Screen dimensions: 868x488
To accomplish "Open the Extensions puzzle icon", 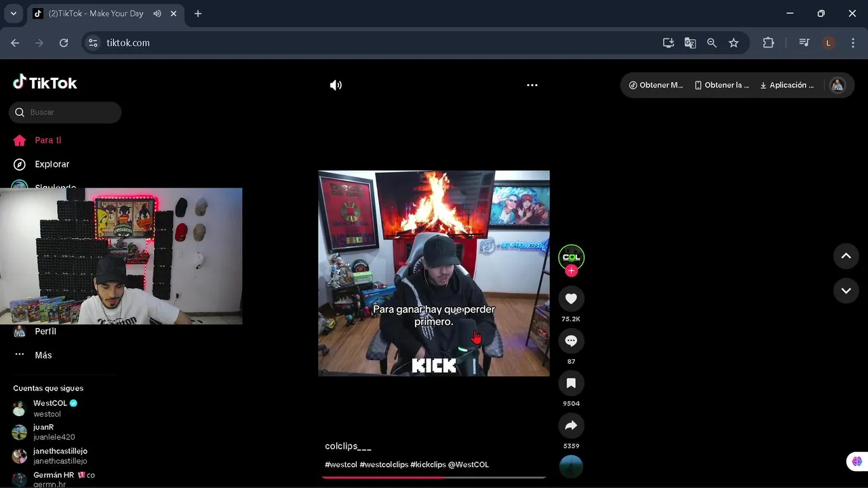I will pos(768,43).
